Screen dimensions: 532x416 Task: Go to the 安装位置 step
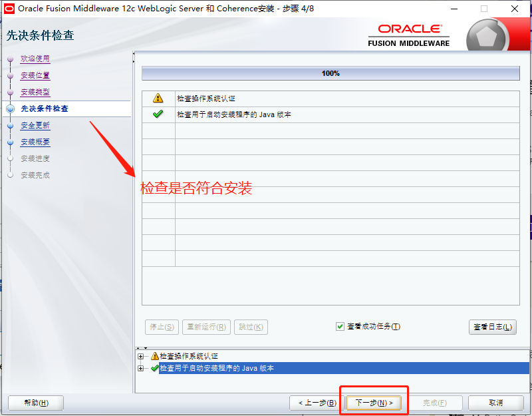point(35,75)
